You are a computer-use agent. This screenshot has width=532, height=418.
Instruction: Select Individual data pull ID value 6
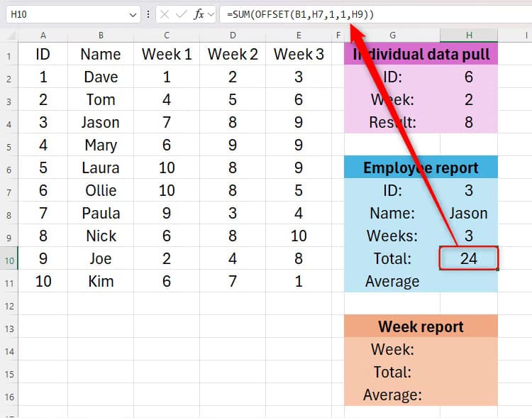click(469, 77)
